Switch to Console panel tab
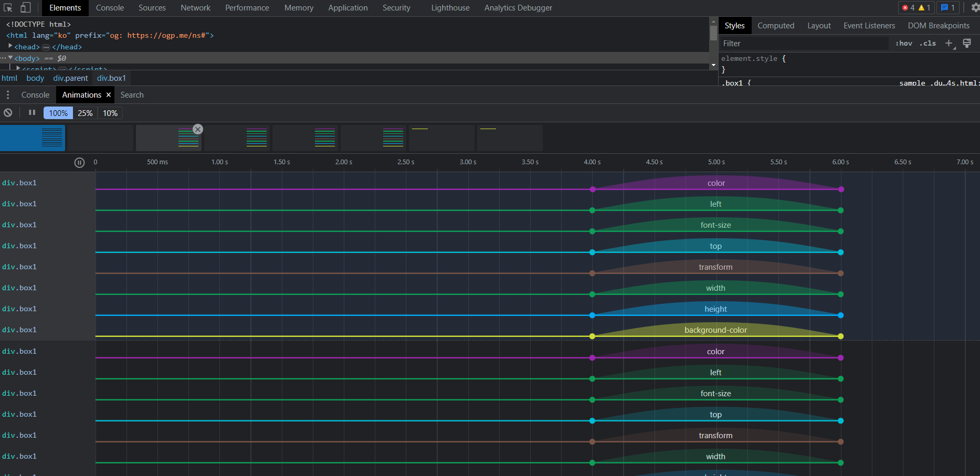This screenshot has width=980, height=476. [x=110, y=8]
